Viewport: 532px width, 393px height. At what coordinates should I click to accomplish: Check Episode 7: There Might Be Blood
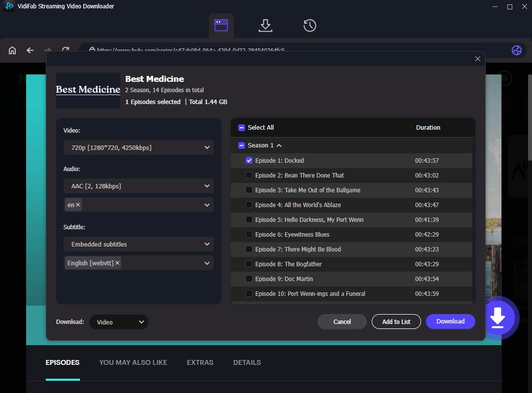point(248,249)
